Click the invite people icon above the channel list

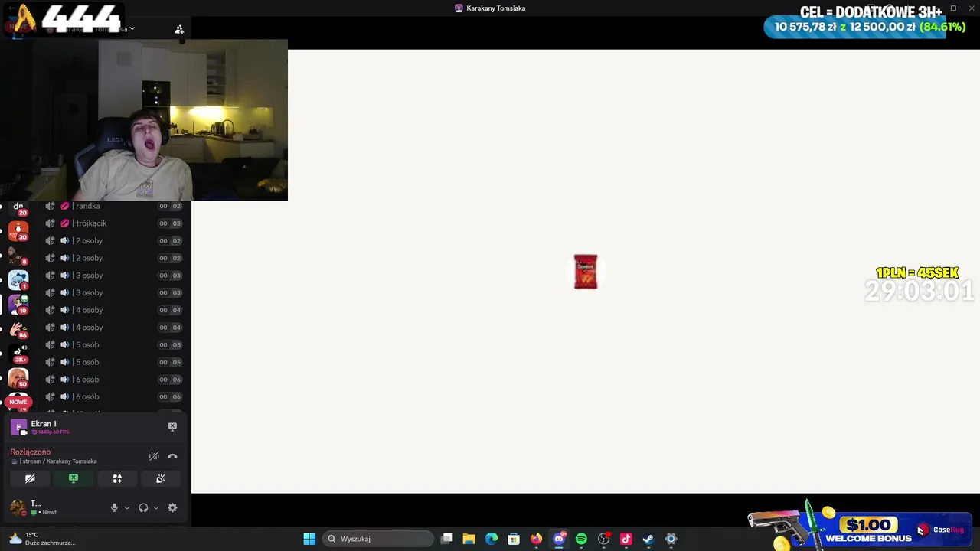[x=179, y=29]
